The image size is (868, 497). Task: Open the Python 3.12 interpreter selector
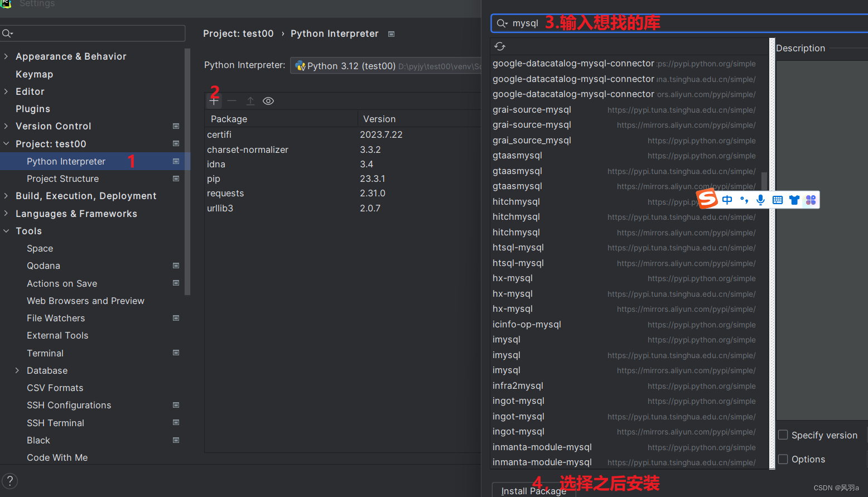(363, 65)
